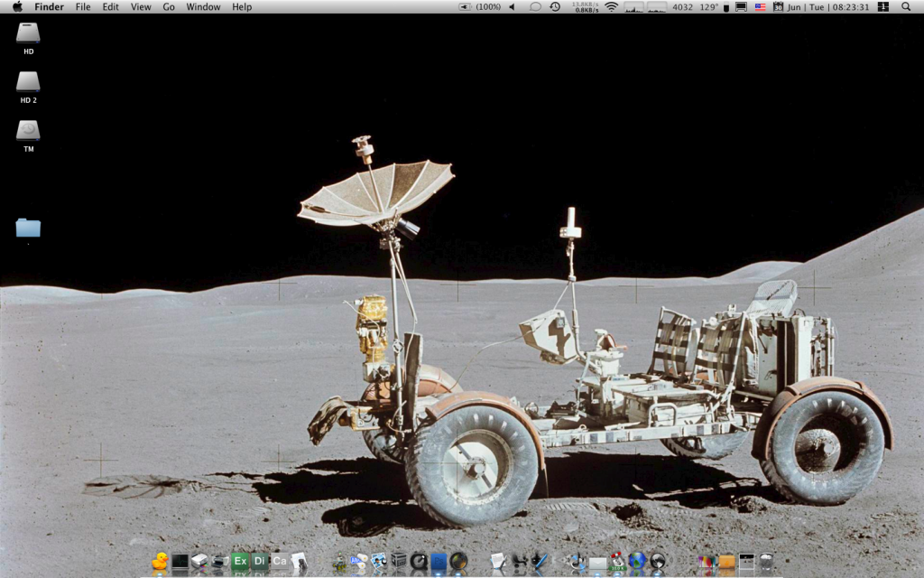
Task: Open Spotlight search magnifier
Action: point(906,6)
